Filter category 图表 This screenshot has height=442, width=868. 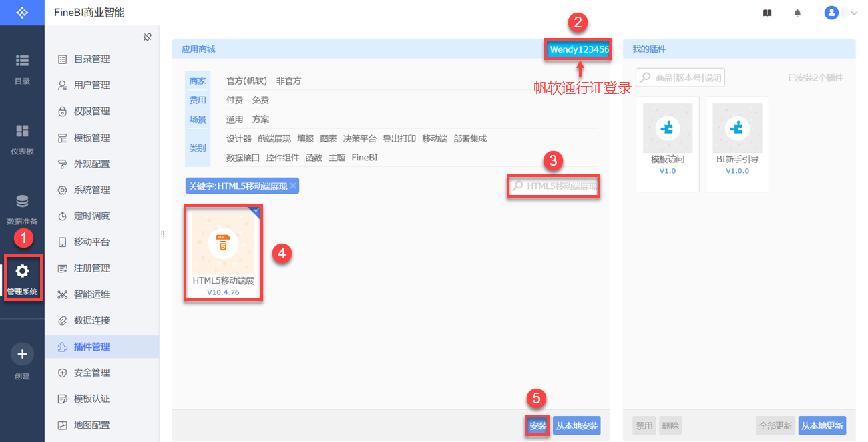(329, 139)
